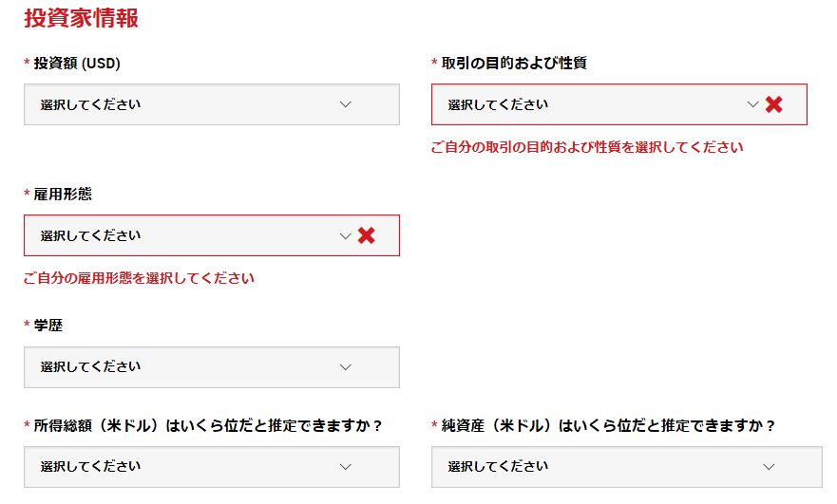Open the 投資額 (USD) select box
The width and height of the screenshot is (837, 504).
[x=211, y=104]
